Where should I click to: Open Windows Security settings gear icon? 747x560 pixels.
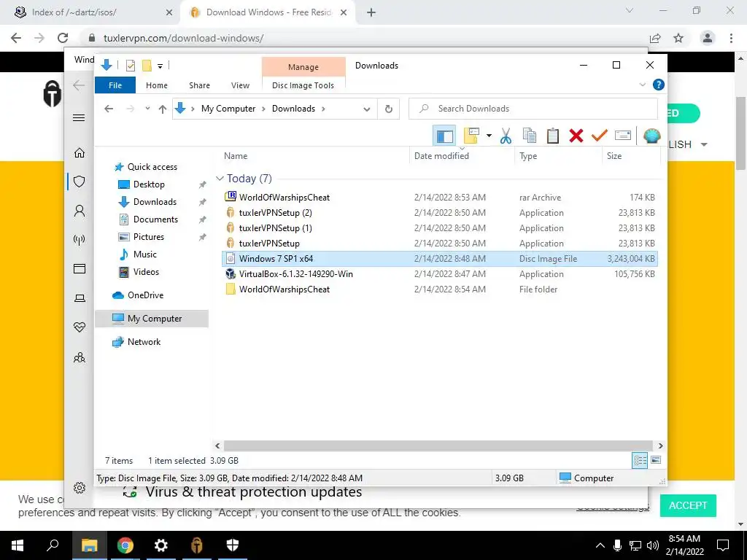(x=80, y=488)
